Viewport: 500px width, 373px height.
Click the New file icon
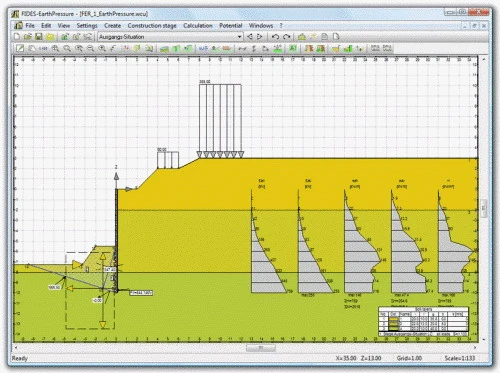17,37
